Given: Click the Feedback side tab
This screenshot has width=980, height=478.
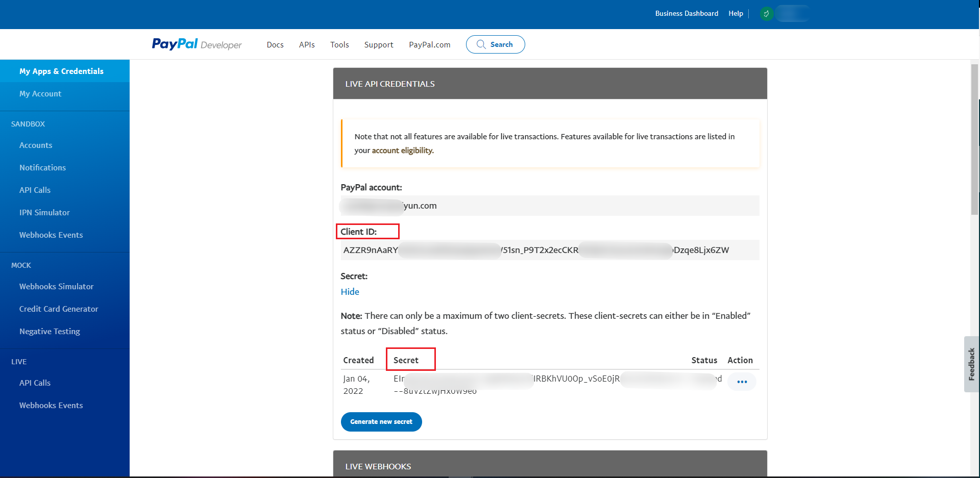Looking at the screenshot, I should pyautogui.click(x=971, y=364).
